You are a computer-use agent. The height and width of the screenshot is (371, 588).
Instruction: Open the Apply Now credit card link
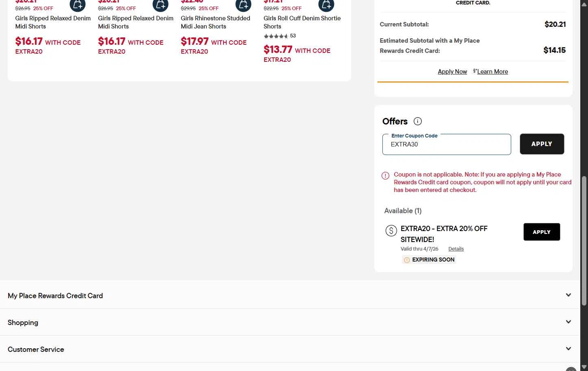(452, 72)
